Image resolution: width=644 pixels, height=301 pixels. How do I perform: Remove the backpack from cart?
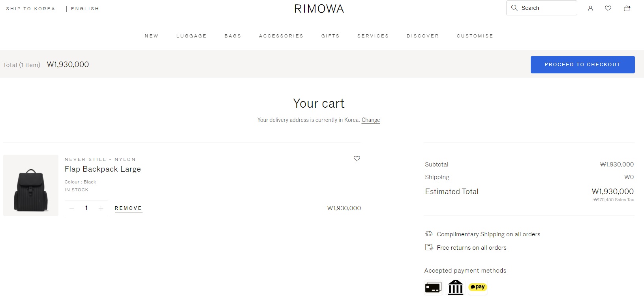128,208
